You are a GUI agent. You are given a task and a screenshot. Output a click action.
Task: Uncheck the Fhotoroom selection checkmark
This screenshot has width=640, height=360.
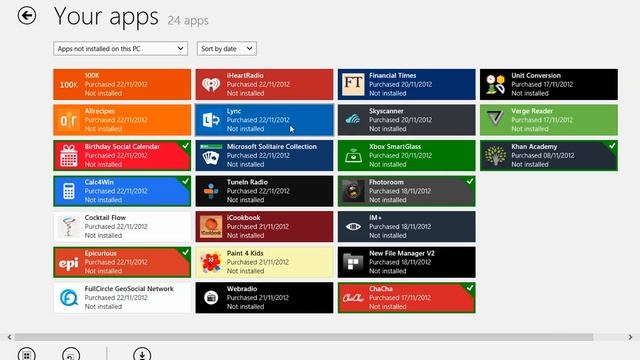click(470, 181)
